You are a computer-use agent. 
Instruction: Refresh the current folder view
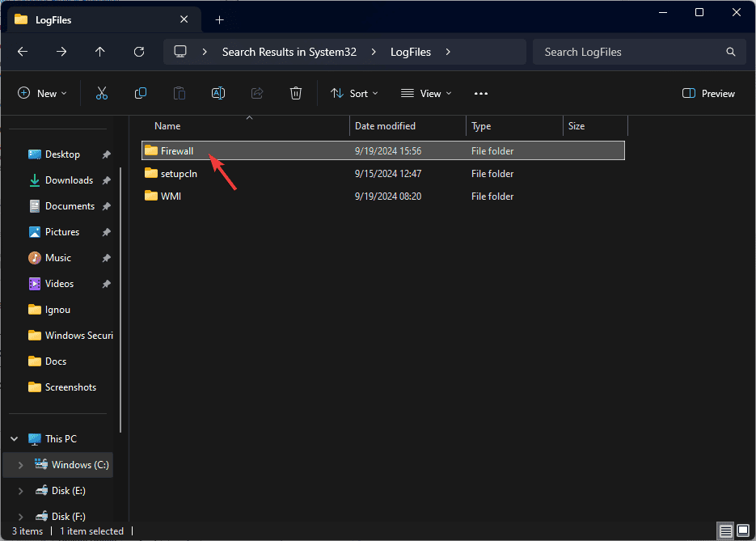pos(139,52)
